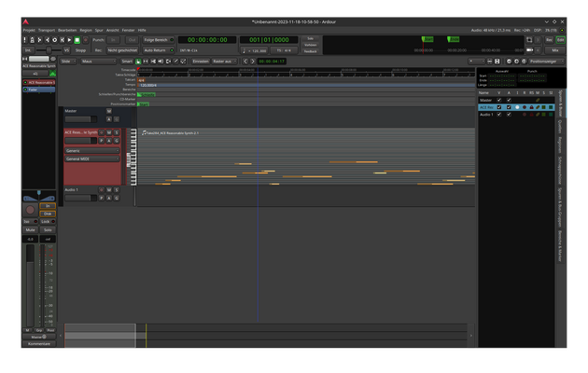Viewport: 588px width, 373px height.
Task: Toggle Auto Return option
Action: (159, 50)
